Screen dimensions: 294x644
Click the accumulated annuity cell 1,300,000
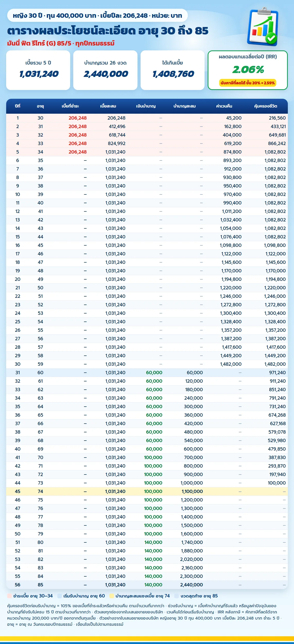[192, 508]
